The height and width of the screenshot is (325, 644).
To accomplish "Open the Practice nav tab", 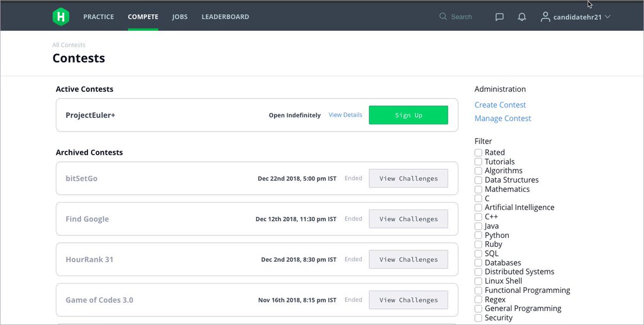I will click(x=98, y=17).
